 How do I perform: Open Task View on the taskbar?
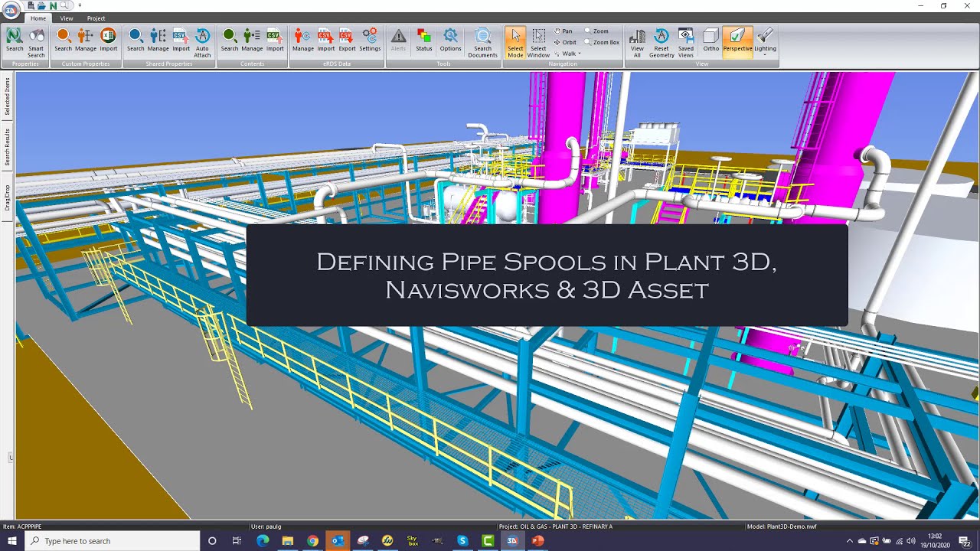[237, 541]
